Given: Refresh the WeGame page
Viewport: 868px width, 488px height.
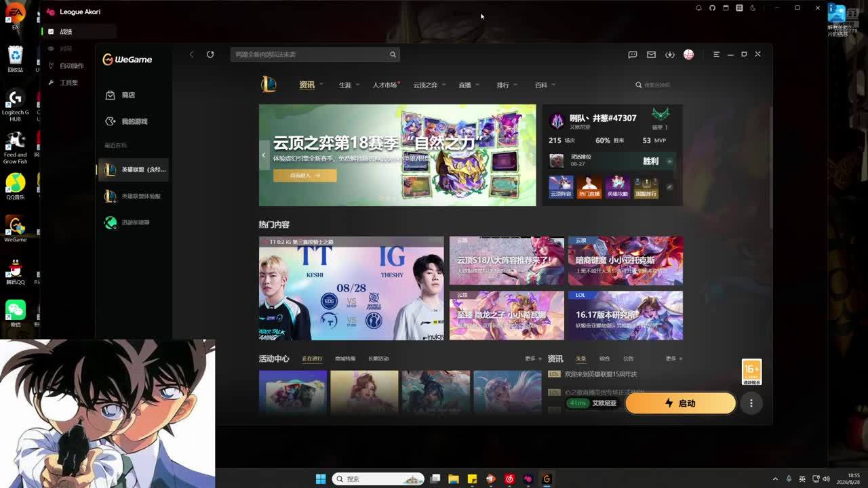Looking at the screenshot, I should point(210,54).
